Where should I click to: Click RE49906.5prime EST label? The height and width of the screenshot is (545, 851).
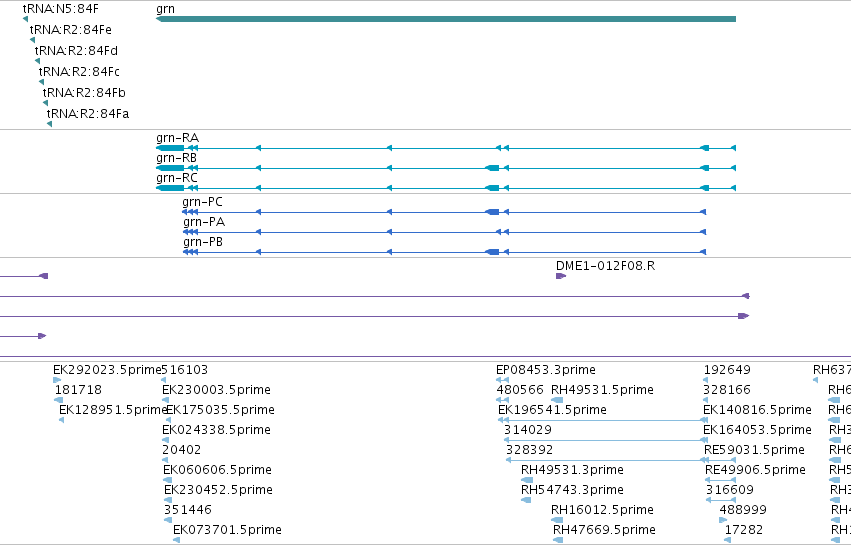click(755, 470)
